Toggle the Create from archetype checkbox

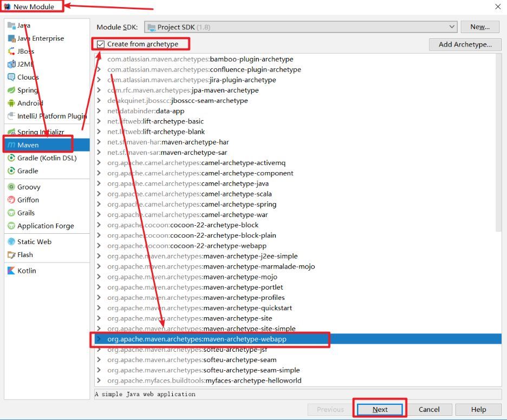tap(101, 44)
